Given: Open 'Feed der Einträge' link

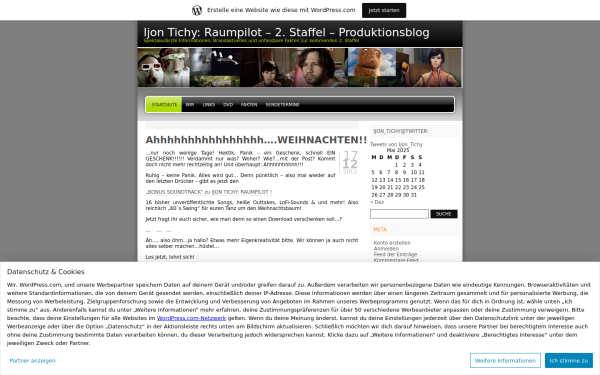Looking at the screenshot, I should click(x=395, y=254).
